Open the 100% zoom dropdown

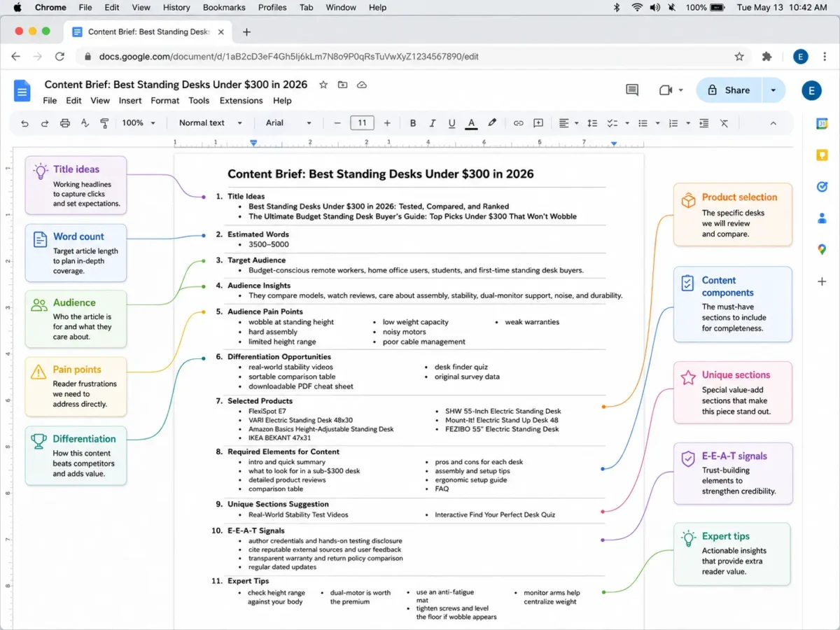point(139,123)
